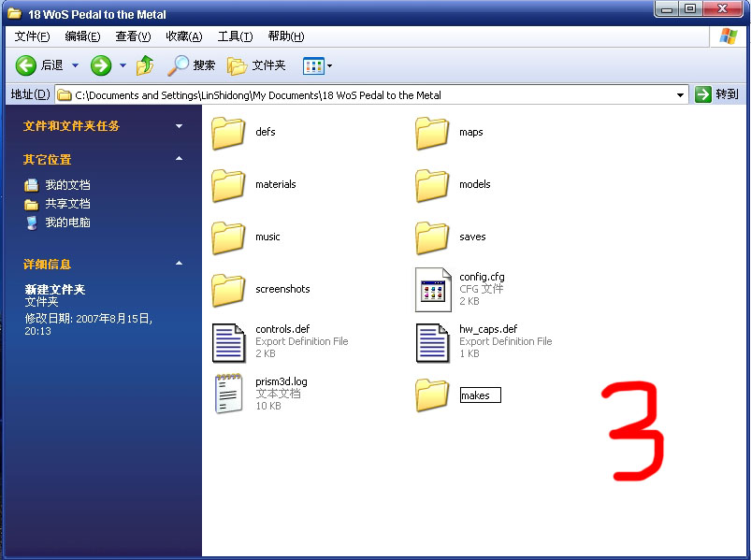This screenshot has width=751, height=560.
Task: Open the Back button history dropdown arrow
Action: click(x=75, y=65)
